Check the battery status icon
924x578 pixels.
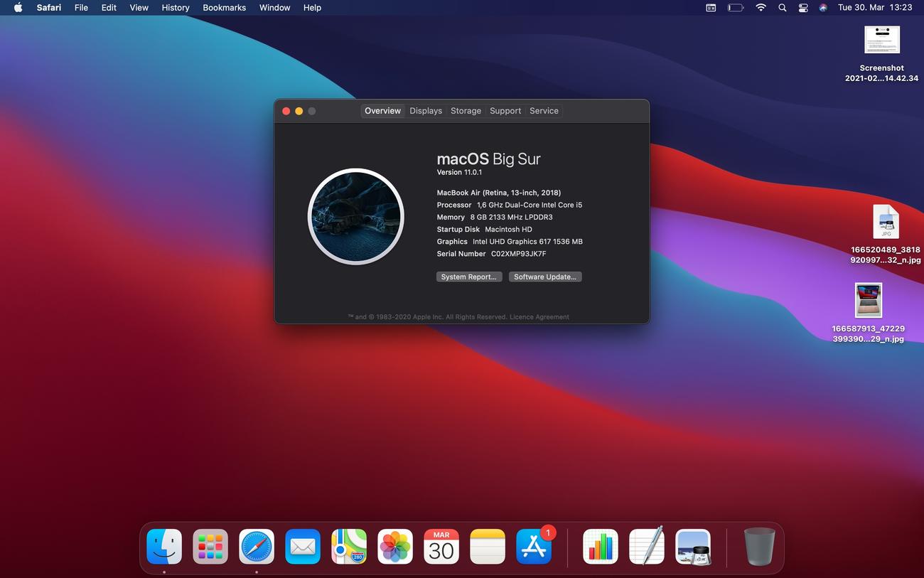tap(736, 7)
